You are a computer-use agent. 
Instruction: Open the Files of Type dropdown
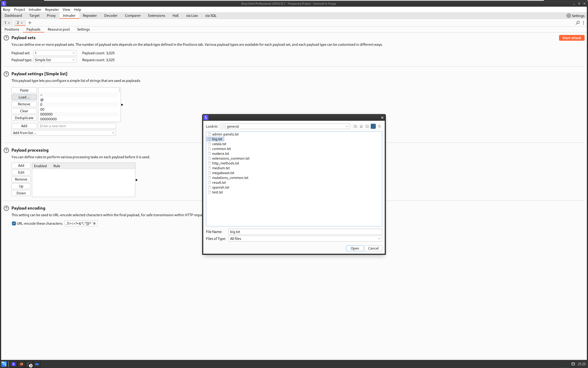(305, 239)
